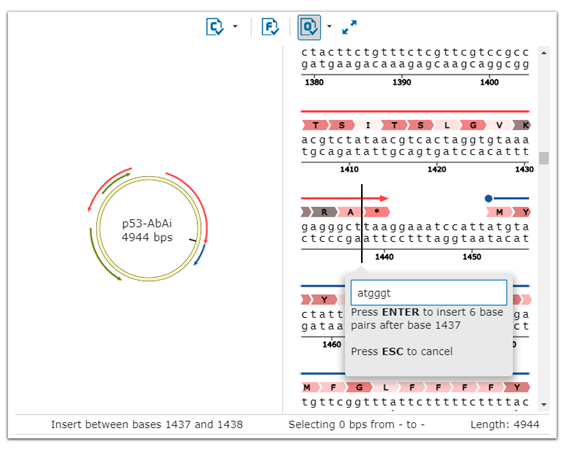Click 'Selecting 0 bps from - to -' status
This screenshot has width=588, height=455.
(x=356, y=424)
